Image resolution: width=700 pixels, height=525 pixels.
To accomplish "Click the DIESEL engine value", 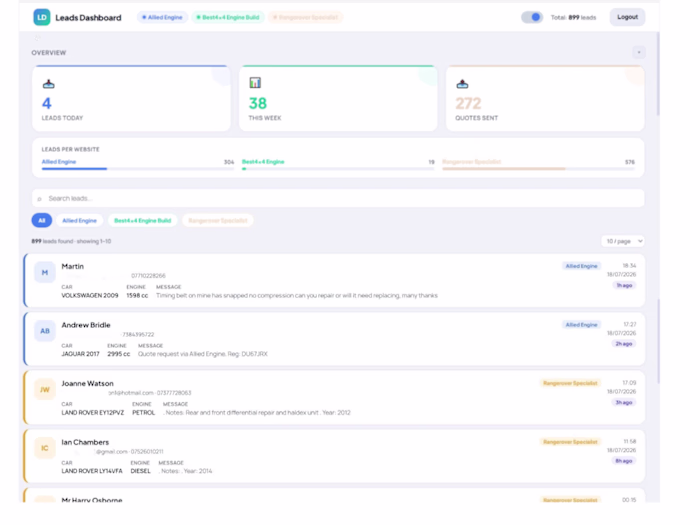I will coord(141,471).
